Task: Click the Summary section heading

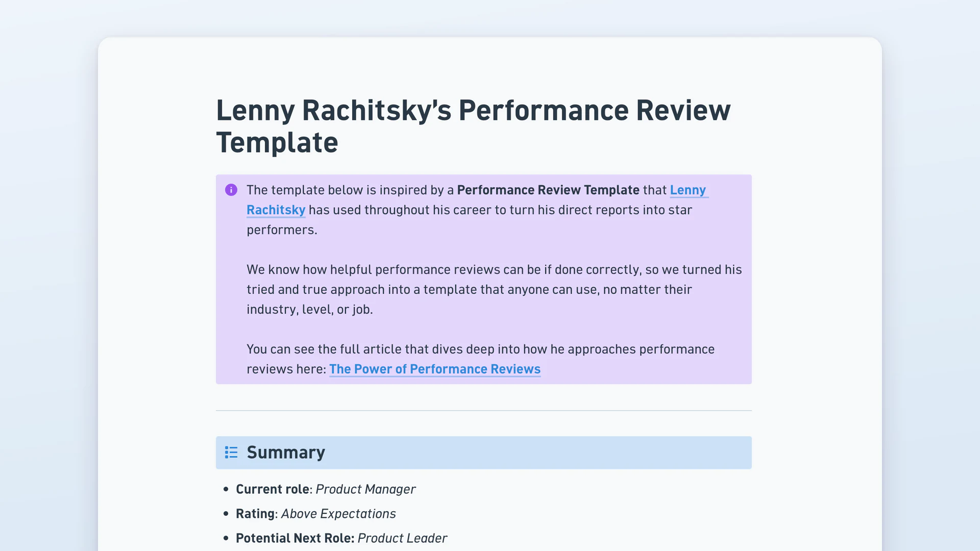Action: pyautogui.click(x=286, y=453)
